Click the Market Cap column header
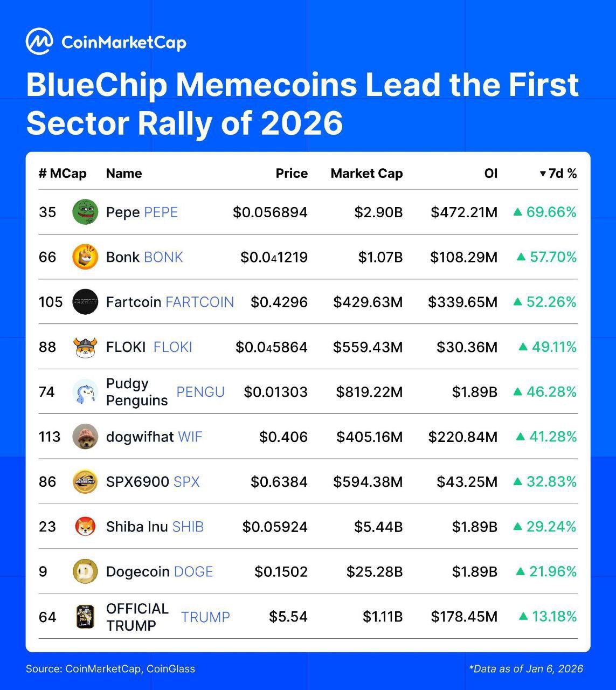This screenshot has width=616, height=690. tap(366, 174)
